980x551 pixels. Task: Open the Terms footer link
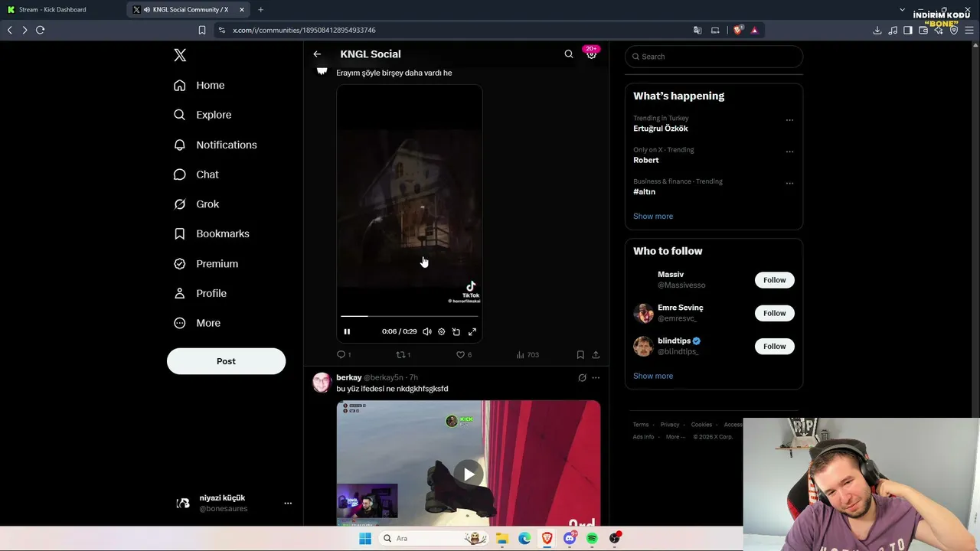(x=641, y=425)
